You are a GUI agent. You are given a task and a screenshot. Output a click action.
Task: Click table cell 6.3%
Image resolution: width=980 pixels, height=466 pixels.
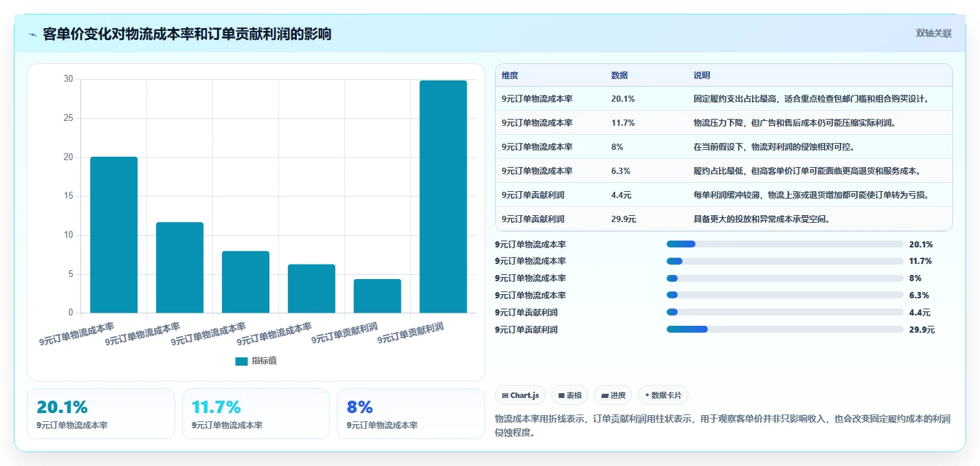(621, 171)
